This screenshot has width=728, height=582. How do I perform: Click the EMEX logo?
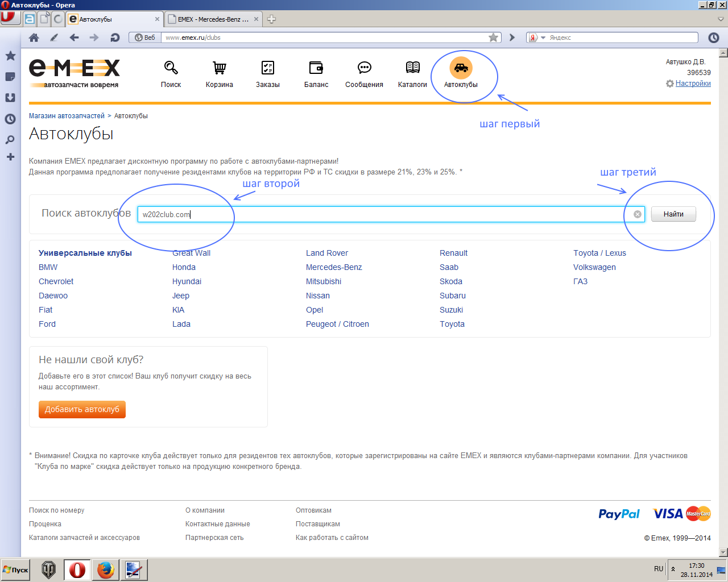tap(75, 73)
